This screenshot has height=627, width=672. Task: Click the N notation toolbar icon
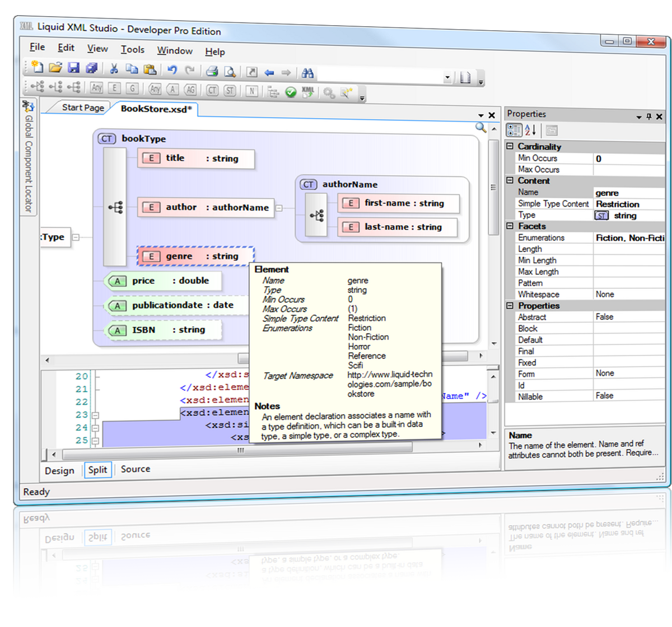click(x=252, y=91)
